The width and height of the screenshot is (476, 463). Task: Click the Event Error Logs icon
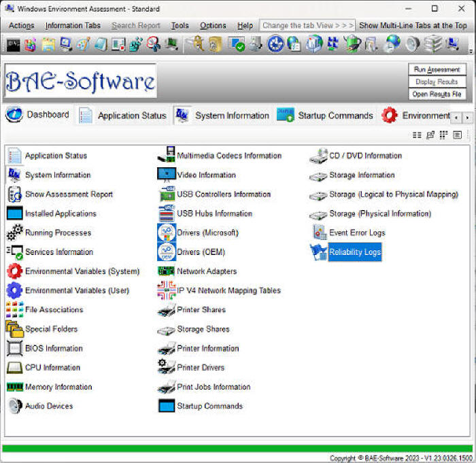319,233
